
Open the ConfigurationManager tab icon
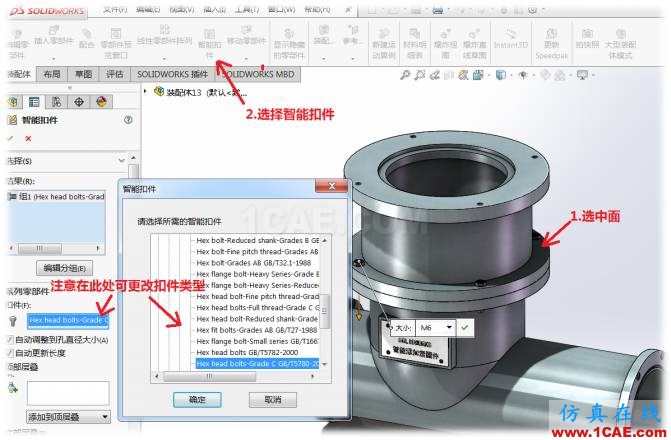[x=56, y=102]
